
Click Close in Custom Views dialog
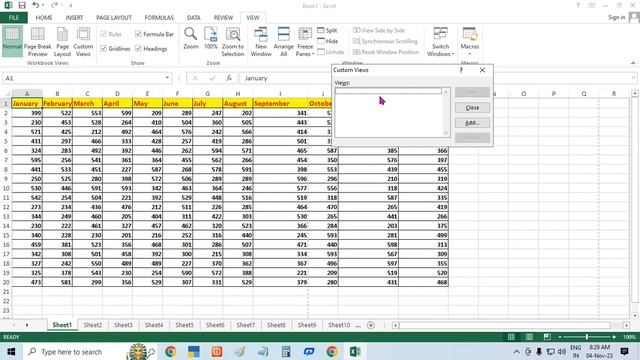(x=472, y=108)
